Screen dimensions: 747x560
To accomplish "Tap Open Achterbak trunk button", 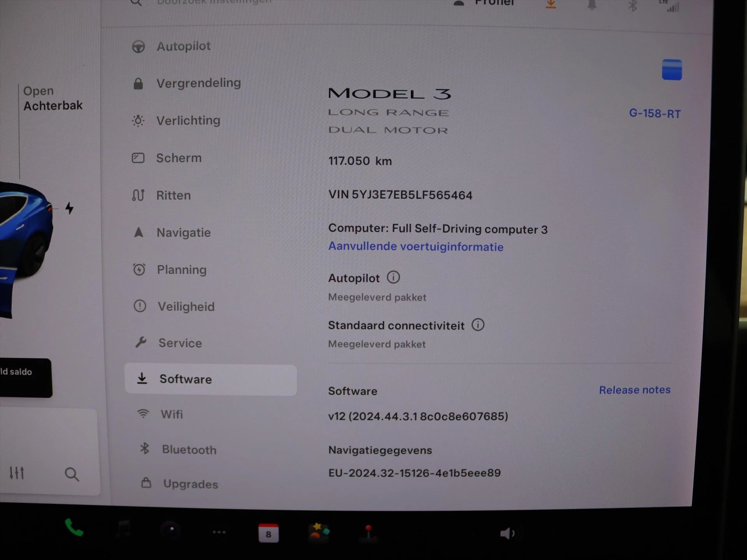I will tap(53, 98).
